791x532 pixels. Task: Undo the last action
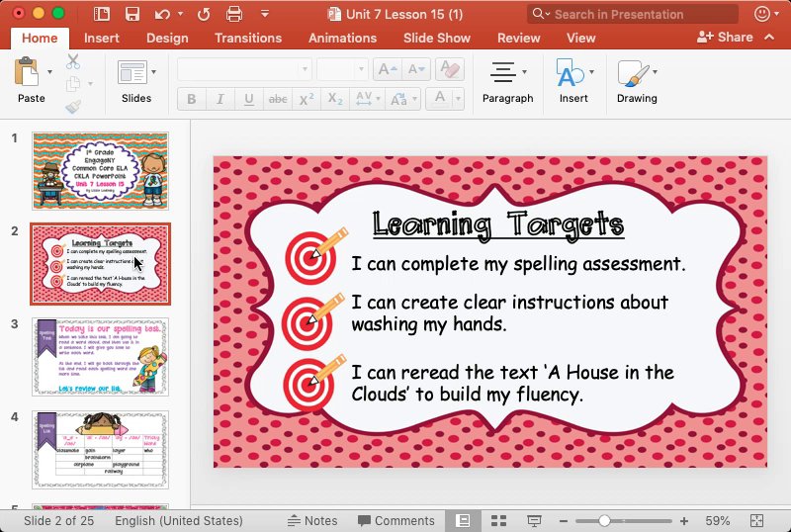[162, 14]
